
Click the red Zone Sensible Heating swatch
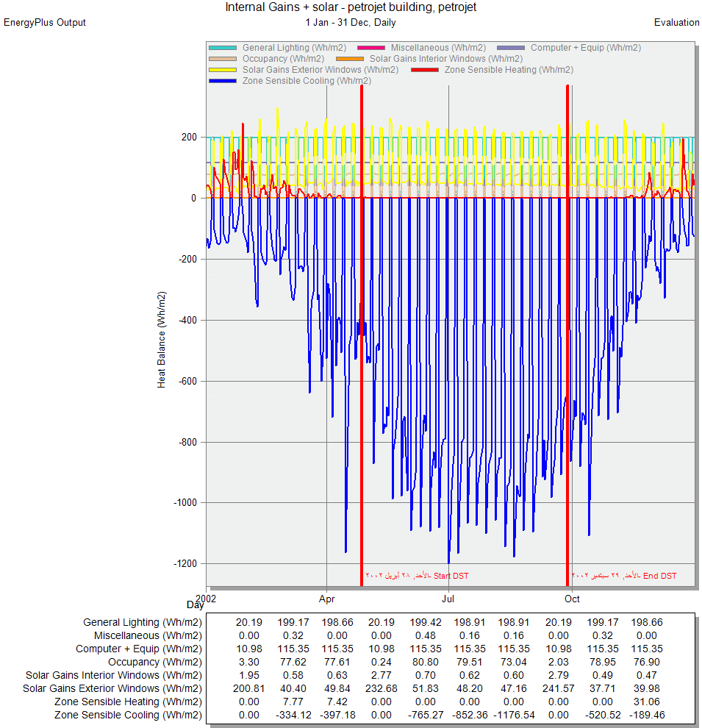425,70
